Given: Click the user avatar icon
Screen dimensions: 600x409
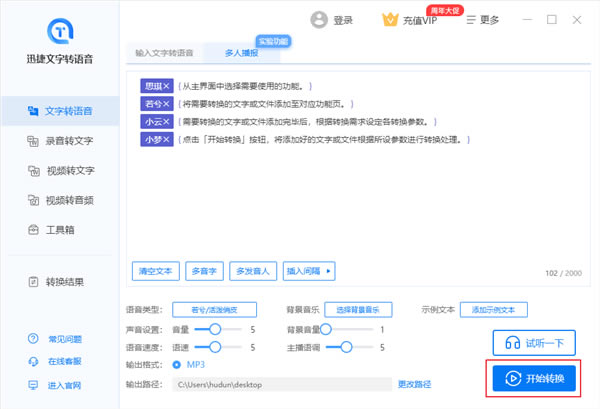Looking at the screenshot, I should tap(319, 20).
